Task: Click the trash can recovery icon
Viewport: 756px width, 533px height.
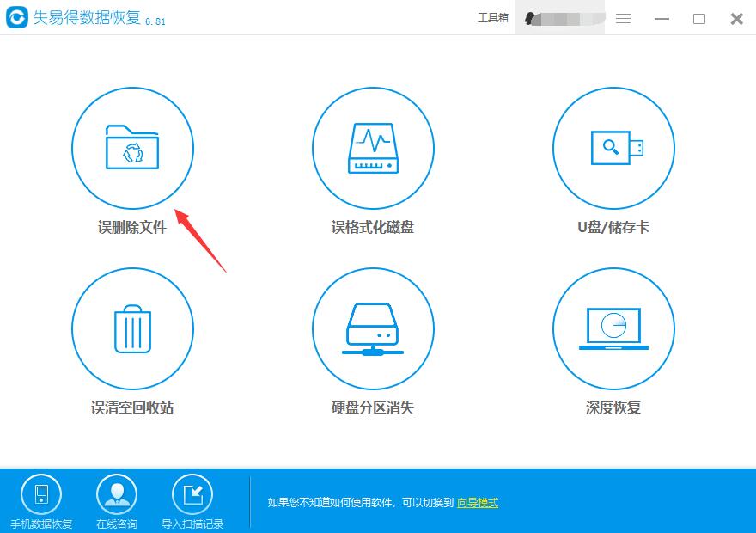Action: [133, 328]
